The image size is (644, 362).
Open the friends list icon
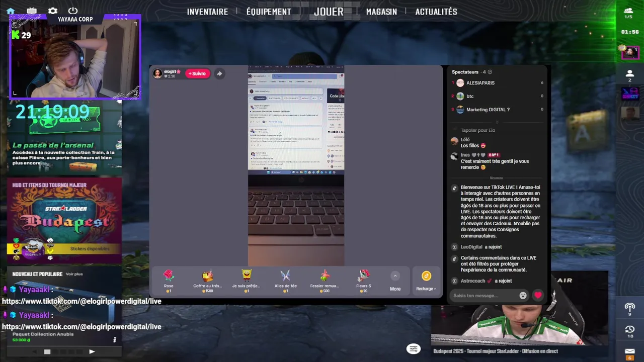(x=629, y=75)
